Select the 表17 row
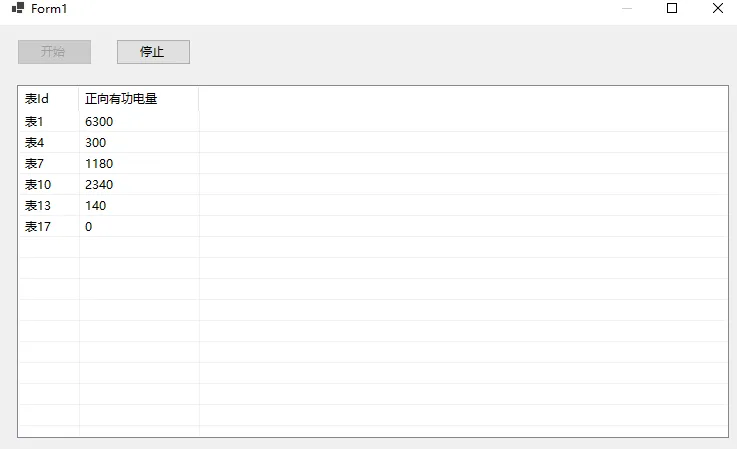 37,226
